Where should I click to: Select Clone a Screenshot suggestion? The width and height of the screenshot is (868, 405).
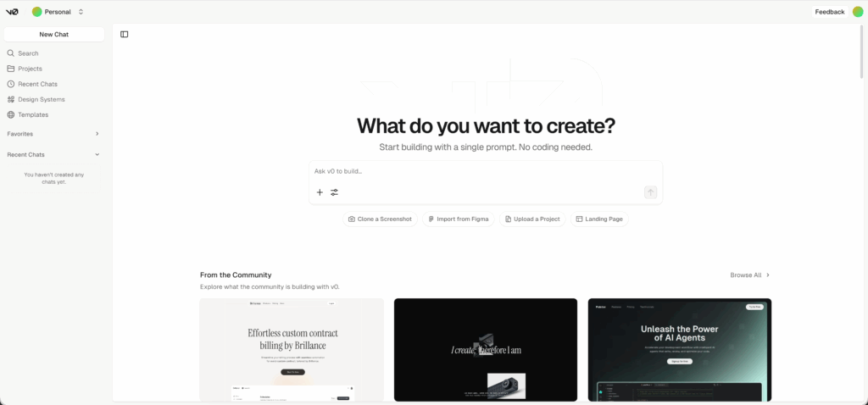click(x=380, y=219)
